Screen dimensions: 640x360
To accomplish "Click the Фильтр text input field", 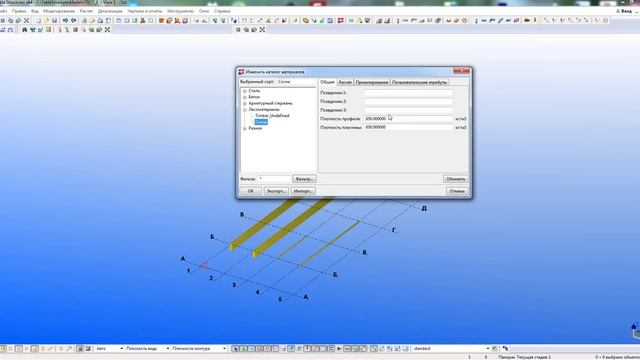I will tap(275, 179).
